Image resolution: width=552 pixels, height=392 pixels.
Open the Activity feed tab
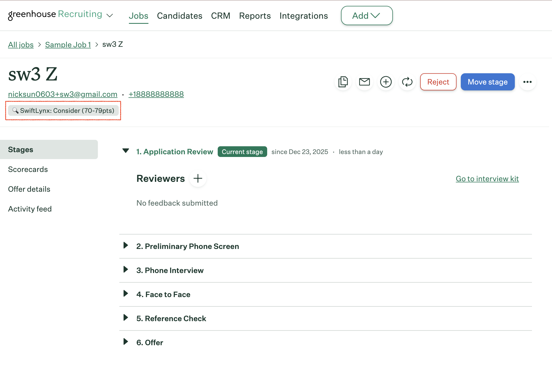click(30, 209)
